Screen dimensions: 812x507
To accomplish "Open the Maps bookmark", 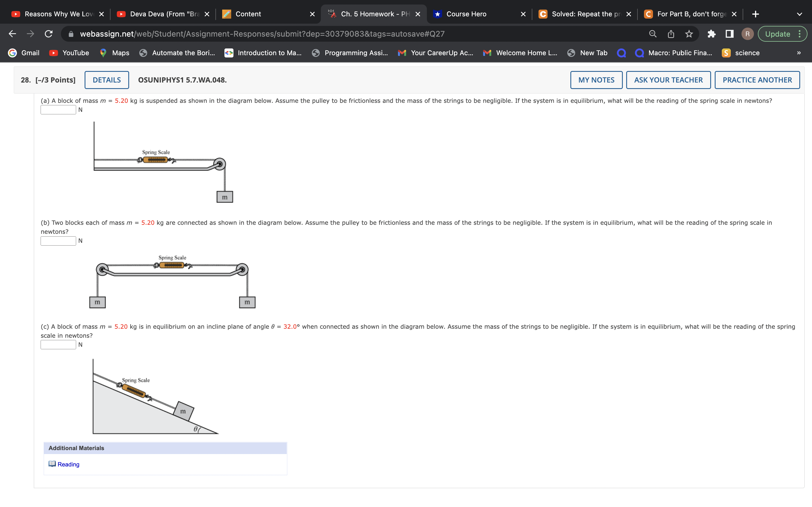I will tap(114, 53).
